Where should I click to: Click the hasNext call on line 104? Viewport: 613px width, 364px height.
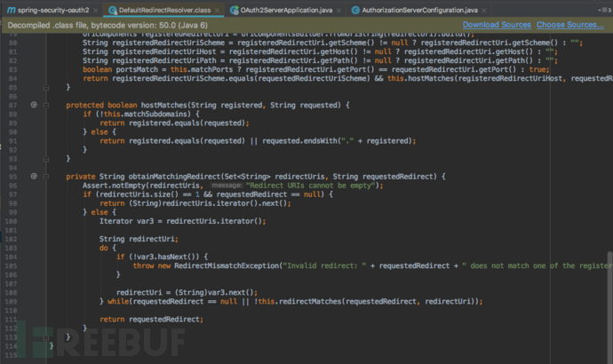click(172, 257)
